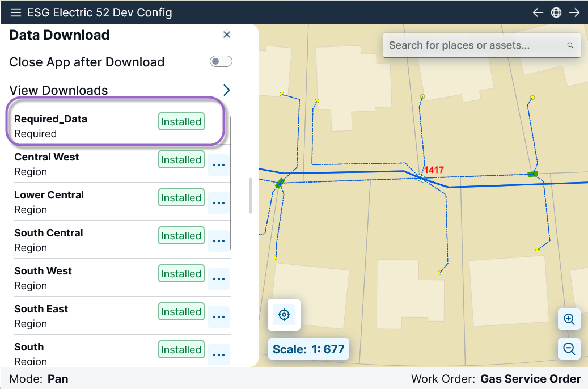588x389 pixels.
Task: Select South East region name
Action: click(41, 308)
